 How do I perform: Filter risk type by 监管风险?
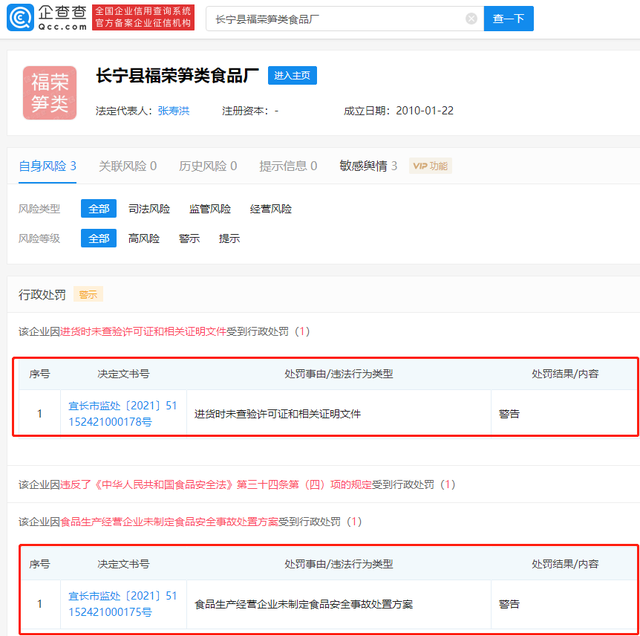point(210,209)
